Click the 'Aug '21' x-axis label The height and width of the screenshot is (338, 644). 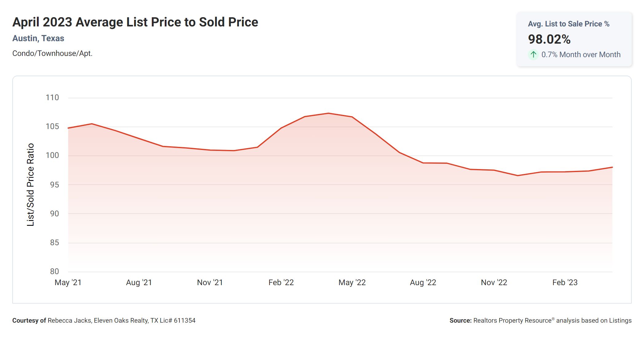(139, 282)
